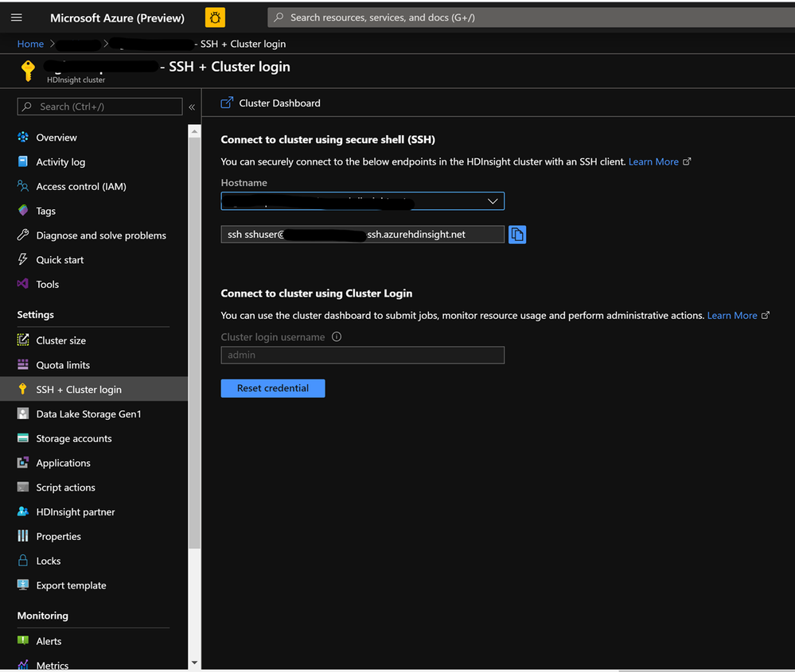Image resolution: width=795 pixels, height=672 pixels.
Task: Focus the sidebar Search (Ctrl+/) field
Action: pos(100,107)
